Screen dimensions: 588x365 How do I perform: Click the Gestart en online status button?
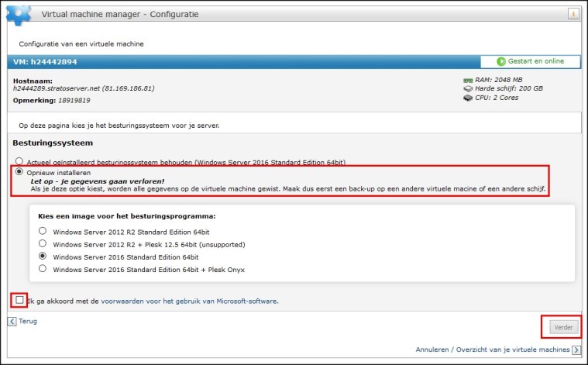pos(531,61)
